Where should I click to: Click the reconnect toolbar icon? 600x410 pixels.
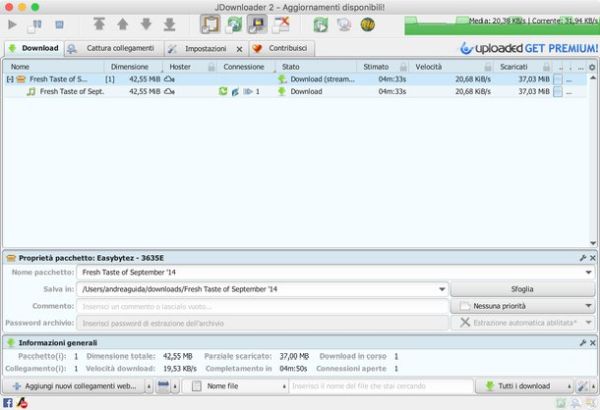(345, 24)
